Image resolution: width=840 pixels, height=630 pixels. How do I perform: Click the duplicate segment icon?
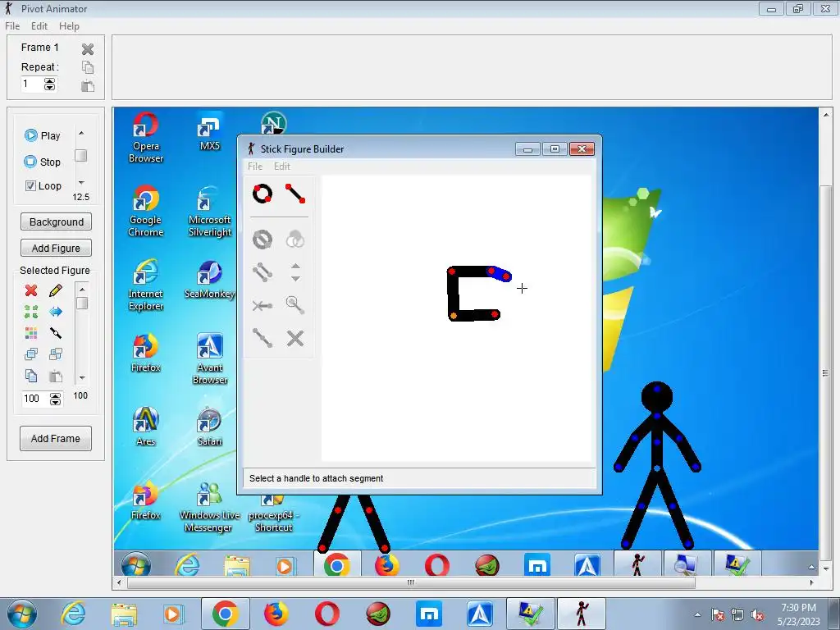click(x=262, y=272)
